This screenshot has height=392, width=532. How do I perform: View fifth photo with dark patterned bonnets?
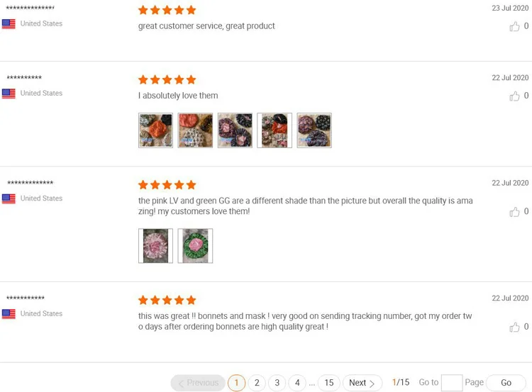[314, 130]
